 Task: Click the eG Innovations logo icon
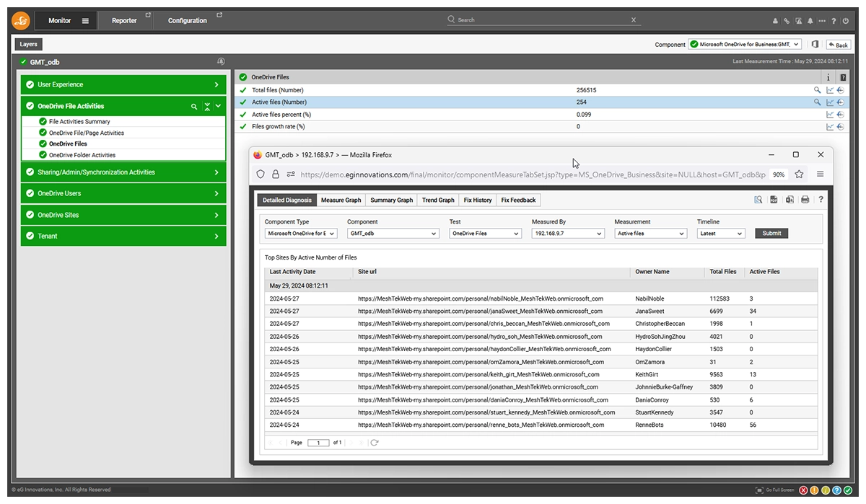[x=20, y=20]
